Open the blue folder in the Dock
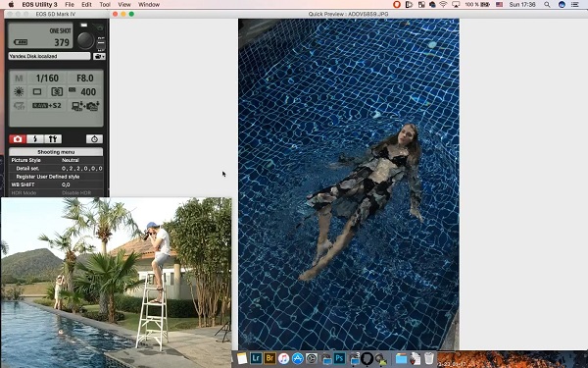Viewport: 588px width, 368px height. coord(401,358)
